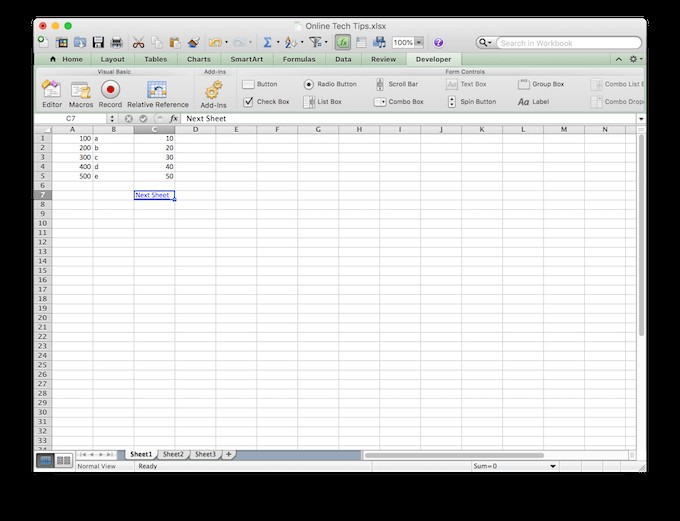Insert a Spin Button form control
Screen dimensions: 680x521
pos(471,102)
